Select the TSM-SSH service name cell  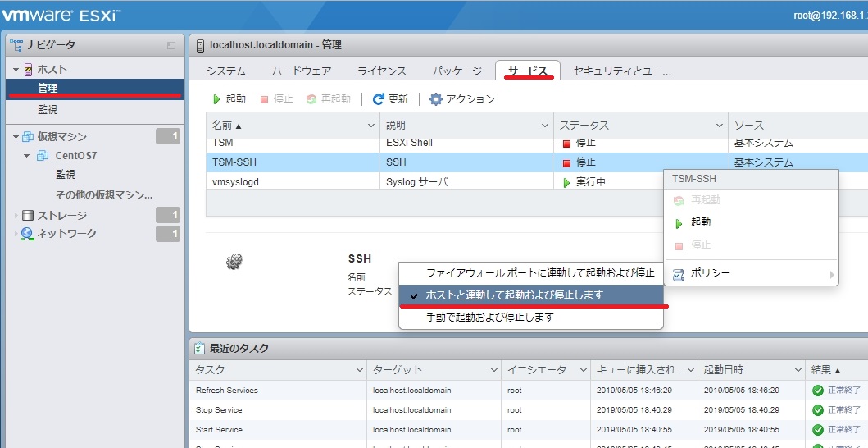pos(293,162)
